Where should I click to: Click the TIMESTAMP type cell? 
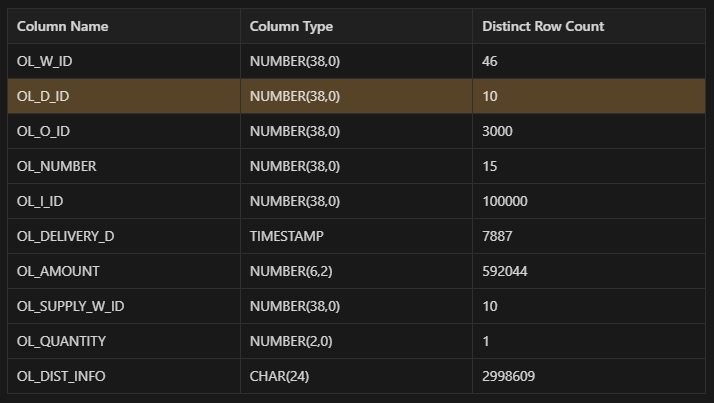click(x=357, y=236)
